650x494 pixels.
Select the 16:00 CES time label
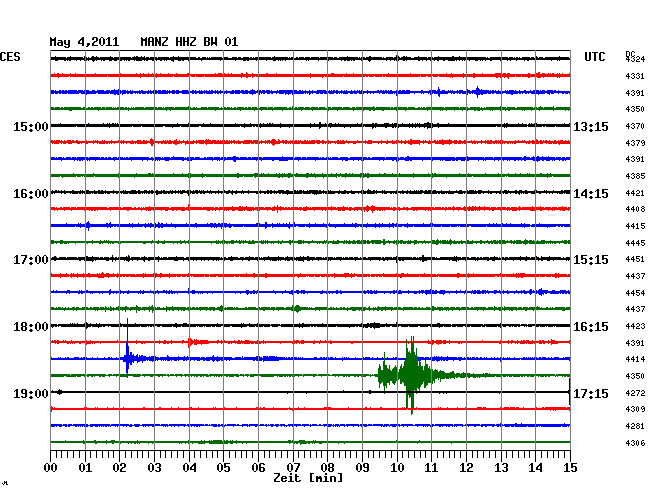[x=30, y=194]
